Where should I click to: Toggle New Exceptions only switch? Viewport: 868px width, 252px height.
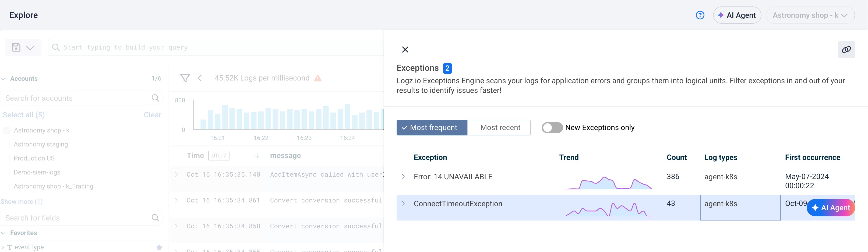[552, 128]
